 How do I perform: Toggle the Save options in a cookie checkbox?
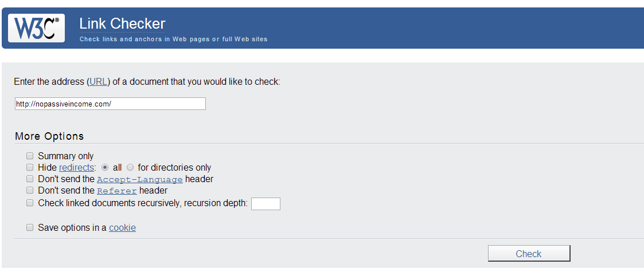coord(30,227)
